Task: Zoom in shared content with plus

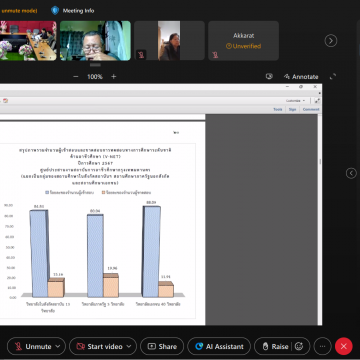Action: pyautogui.click(x=114, y=77)
